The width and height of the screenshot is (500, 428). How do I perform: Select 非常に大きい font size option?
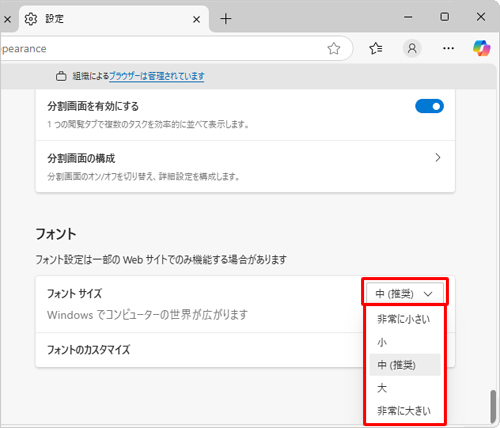[405, 411]
